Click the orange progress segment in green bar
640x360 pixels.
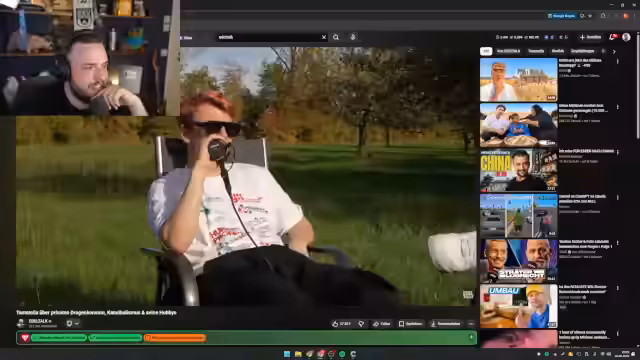(x=175, y=338)
